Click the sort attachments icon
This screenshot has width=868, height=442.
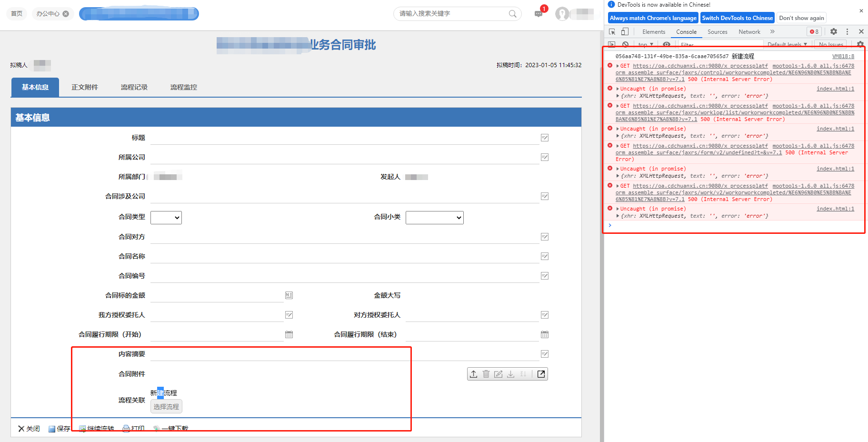tap(523, 374)
